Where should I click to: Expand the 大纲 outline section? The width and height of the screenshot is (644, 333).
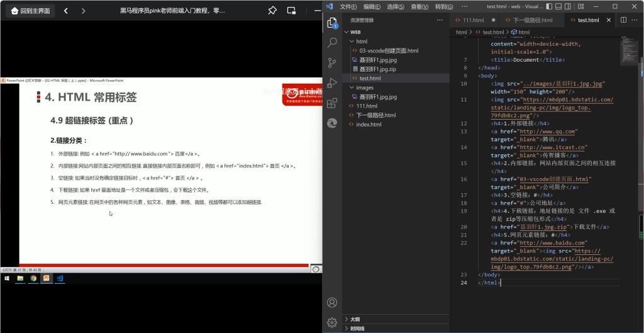(x=354, y=319)
